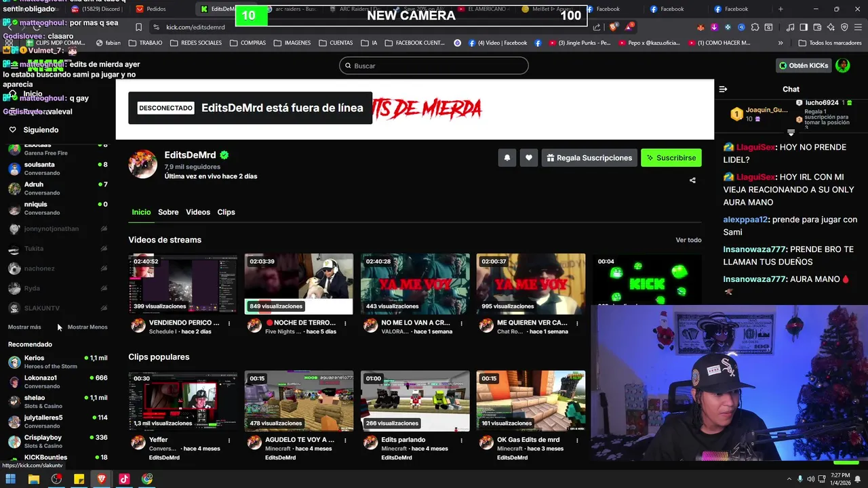Click the green Suscribirse button
Screen dimensions: 868x488
(671, 158)
